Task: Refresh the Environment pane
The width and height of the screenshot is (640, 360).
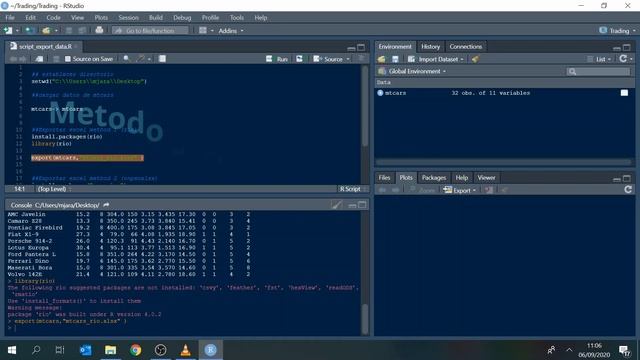Action: point(623,59)
